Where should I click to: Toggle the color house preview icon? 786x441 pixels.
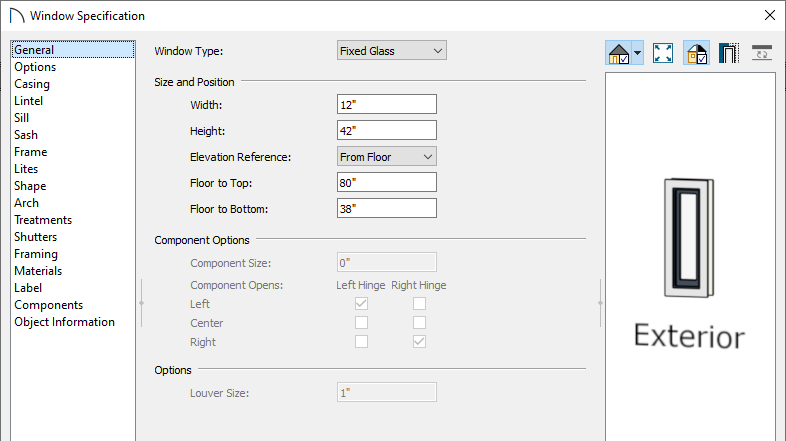[696, 53]
